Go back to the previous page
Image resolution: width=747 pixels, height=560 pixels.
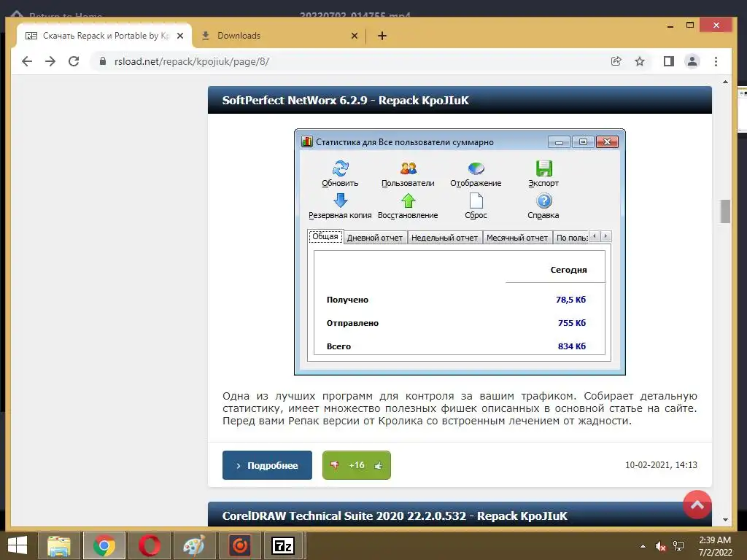[27, 61]
